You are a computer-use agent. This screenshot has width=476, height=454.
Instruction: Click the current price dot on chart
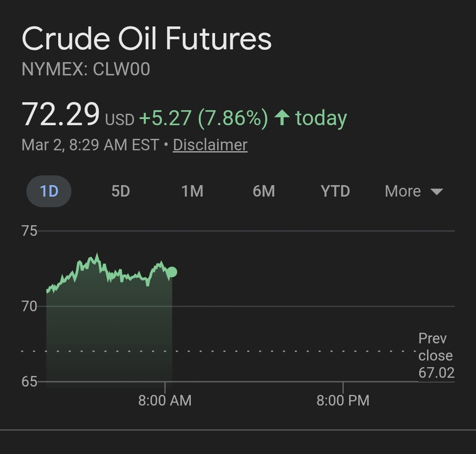pos(172,272)
